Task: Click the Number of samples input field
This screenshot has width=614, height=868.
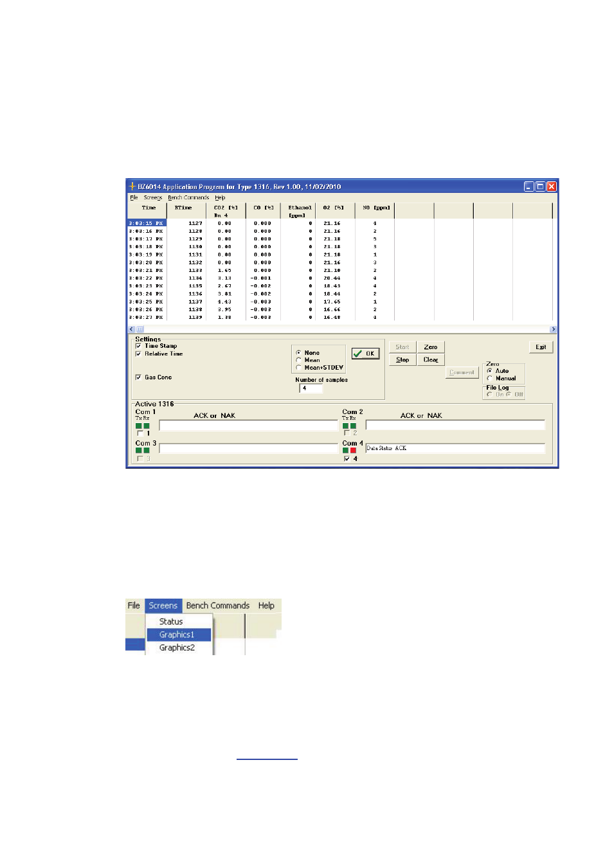Action: [x=311, y=388]
